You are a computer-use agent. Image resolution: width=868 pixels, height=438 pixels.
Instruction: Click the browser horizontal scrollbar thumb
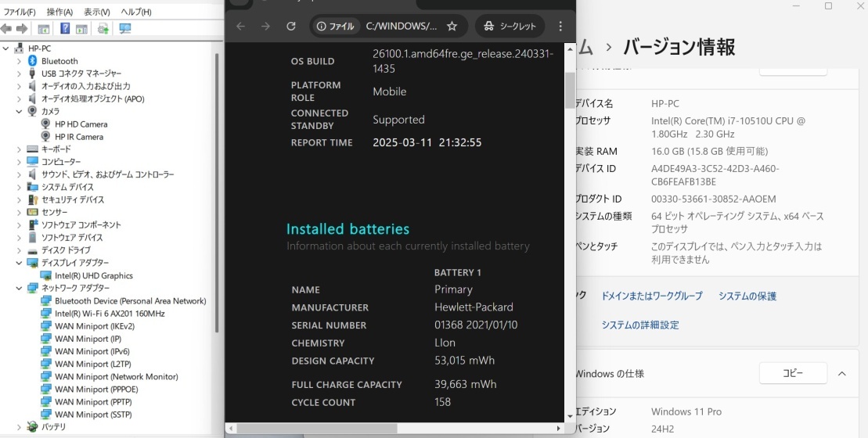317,428
